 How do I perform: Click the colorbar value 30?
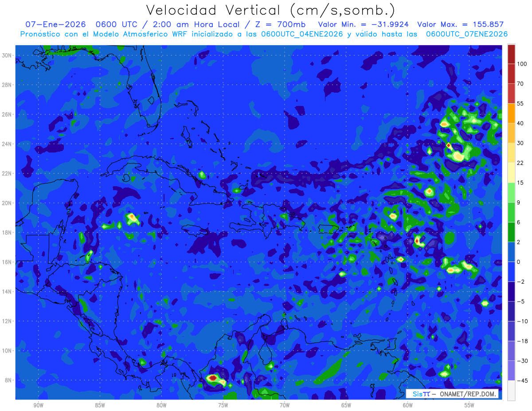pos(520,143)
